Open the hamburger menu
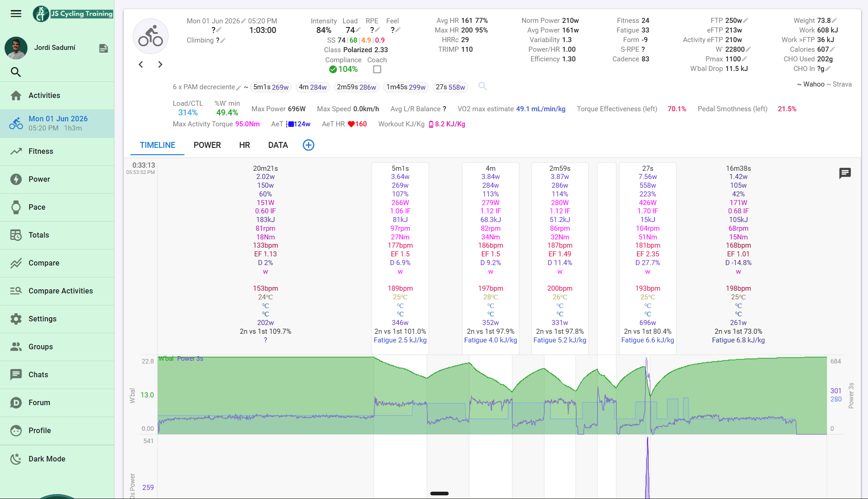 click(16, 13)
